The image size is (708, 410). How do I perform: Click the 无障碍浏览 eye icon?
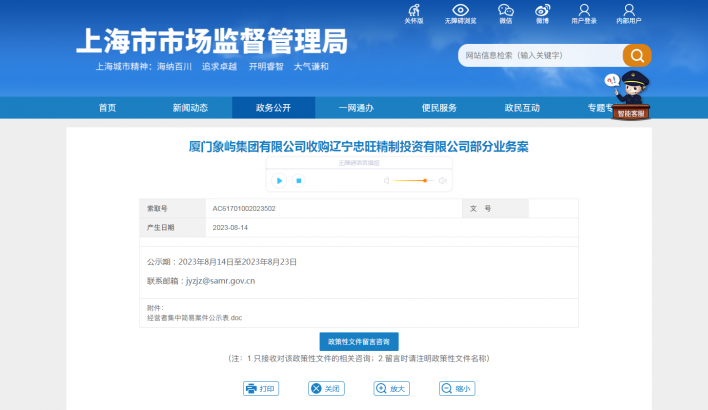(x=460, y=14)
